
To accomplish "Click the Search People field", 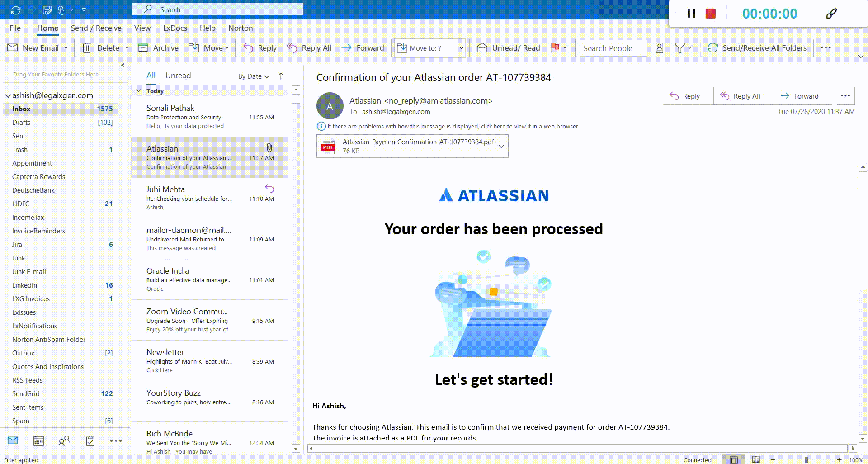I will pos(613,48).
